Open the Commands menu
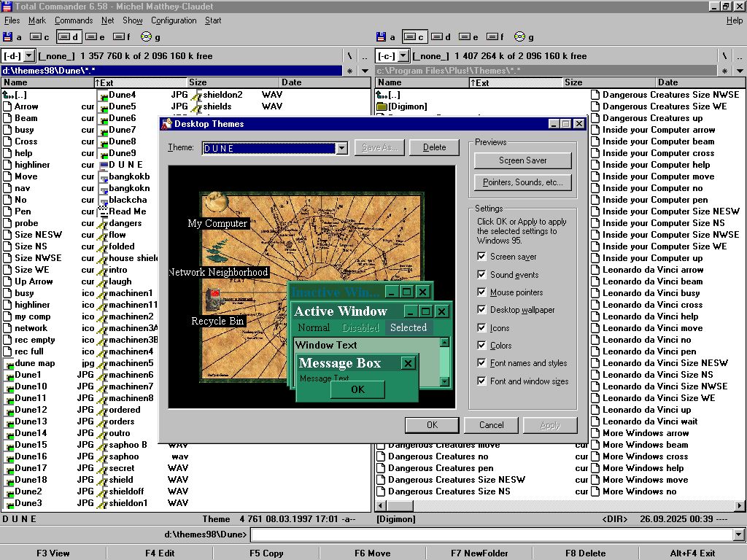 point(73,20)
